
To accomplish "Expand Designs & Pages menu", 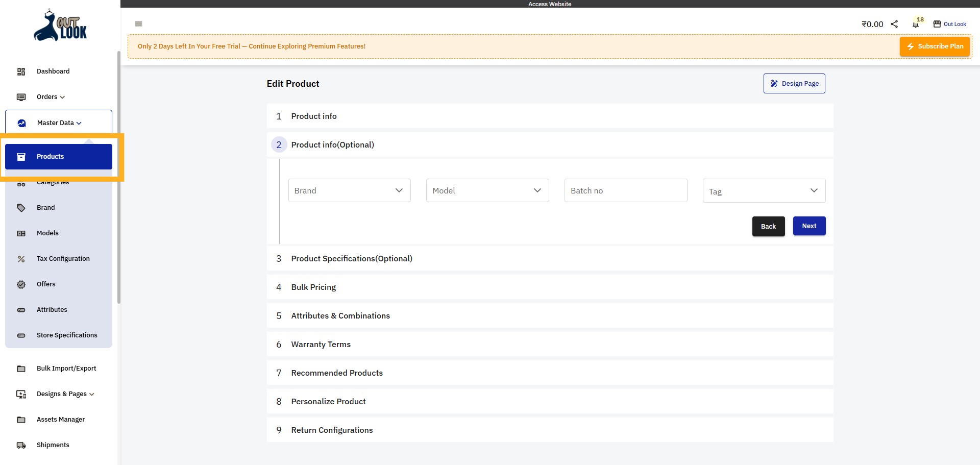I will tap(65, 394).
